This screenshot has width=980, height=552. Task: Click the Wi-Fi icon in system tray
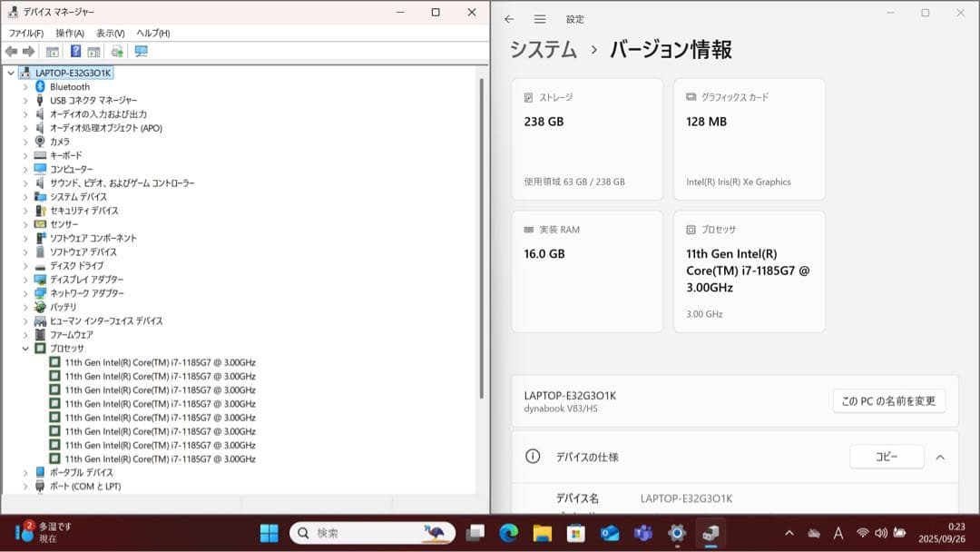pyautogui.click(x=863, y=533)
